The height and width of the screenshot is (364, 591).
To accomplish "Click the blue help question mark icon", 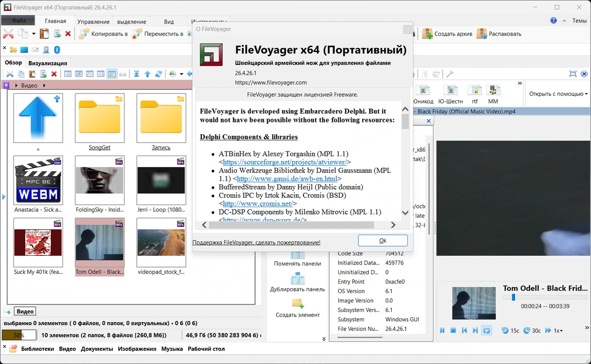I will pos(554,21).
